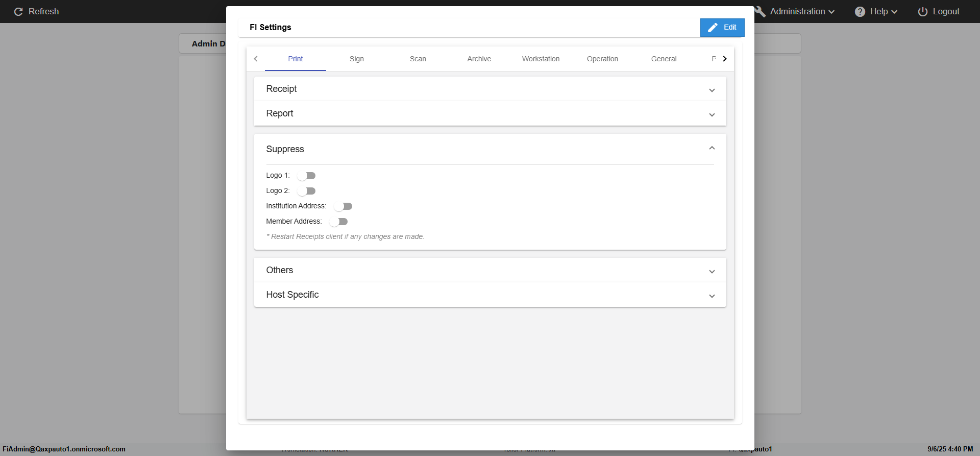The width and height of the screenshot is (980, 456).
Task: Click the Logout power icon
Action: [x=923, y=12]
